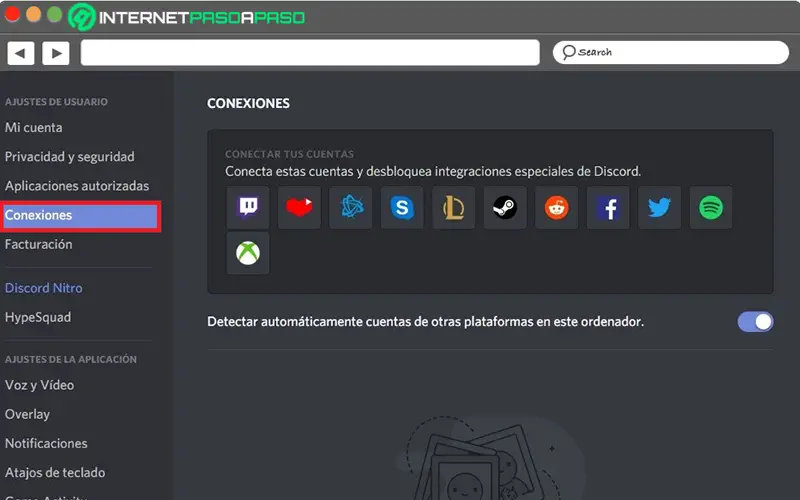Open Atajos de teclado settings
This screenshot has height=500, width=800.
[x=55, y=472]
